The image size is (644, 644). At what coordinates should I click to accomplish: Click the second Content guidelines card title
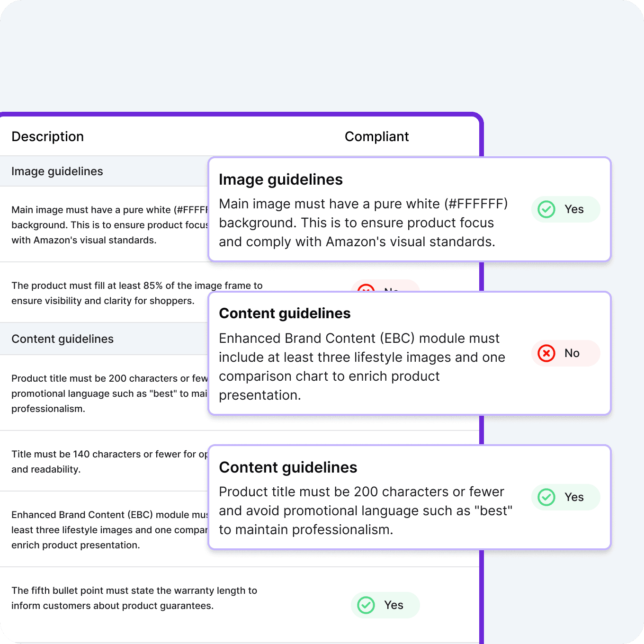tap(287, 467)
